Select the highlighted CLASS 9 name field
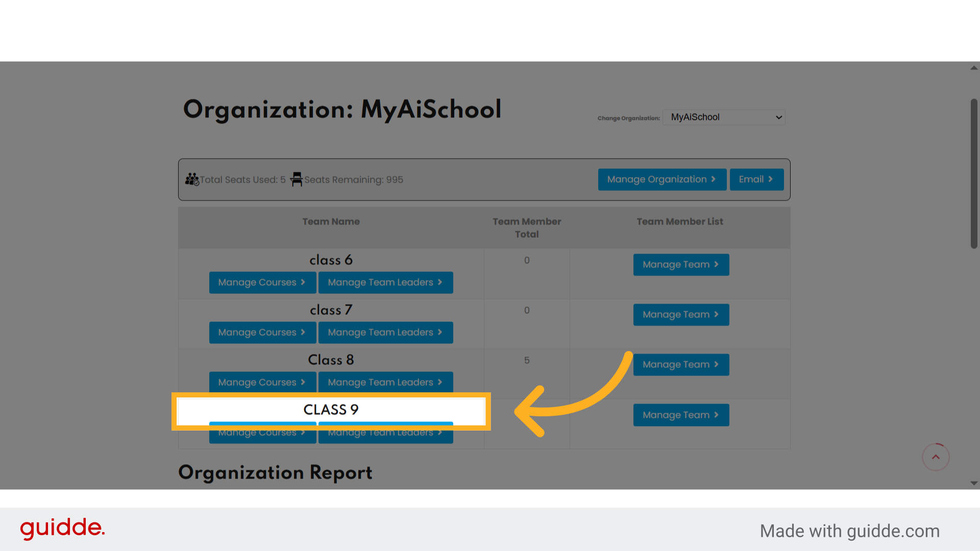The width and height of the screenshot is (980, 551). pos(331,410)
